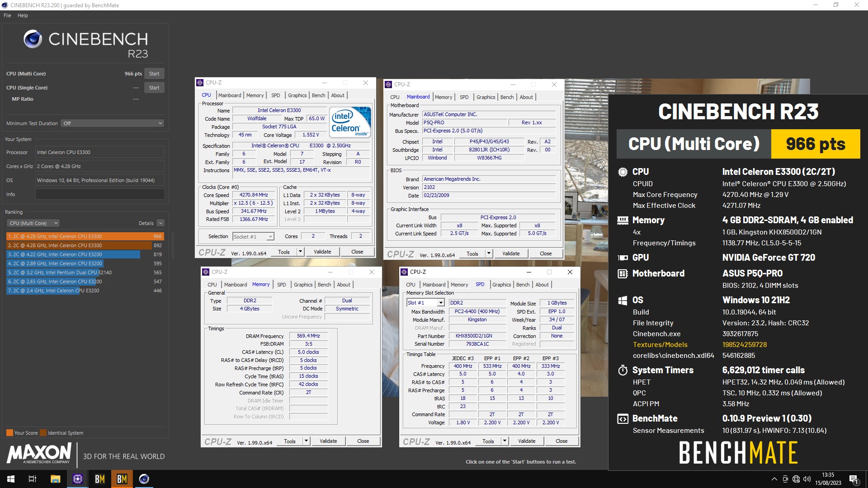Open File Explorer from the taskbar

click(55, 479)
